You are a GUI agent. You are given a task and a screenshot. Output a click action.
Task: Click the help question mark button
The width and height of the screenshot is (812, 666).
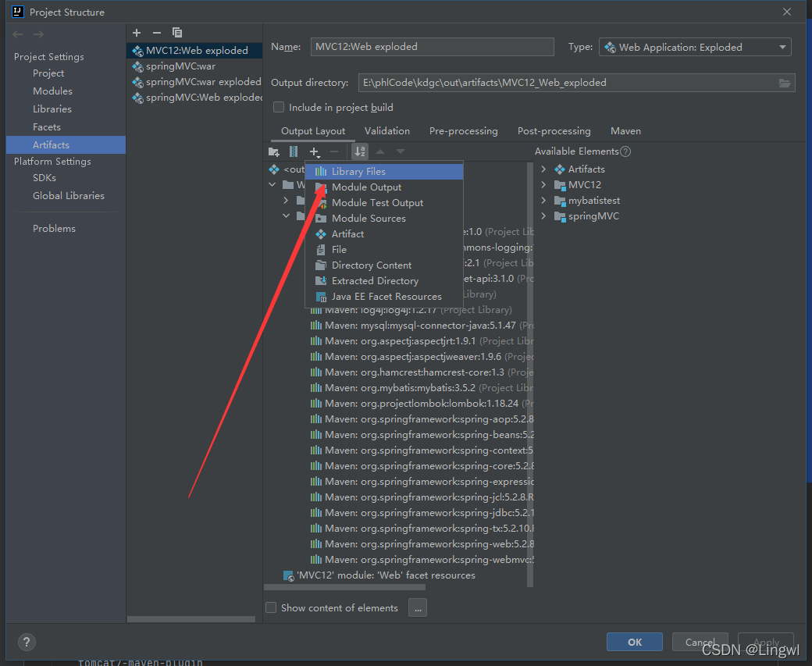click(27, 642)
